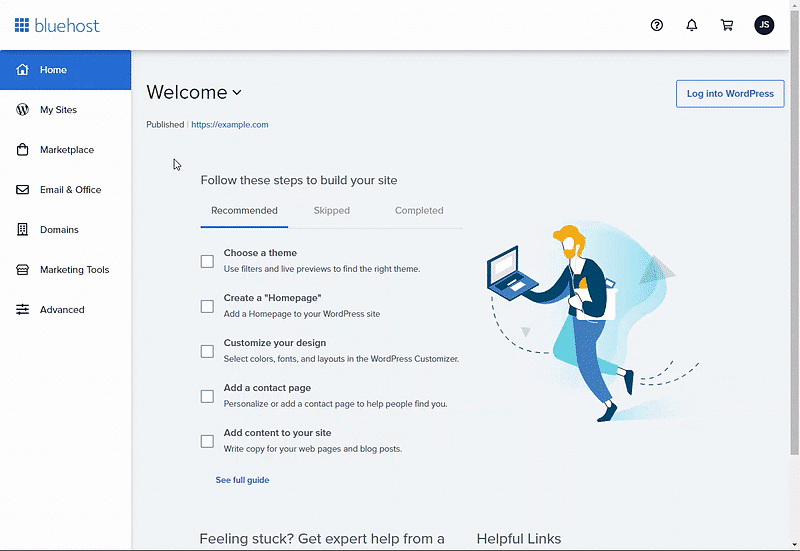This screenshot has width=800, height=551.
Task: Check the Choose a theme checkbox
Action: [207, 261]
